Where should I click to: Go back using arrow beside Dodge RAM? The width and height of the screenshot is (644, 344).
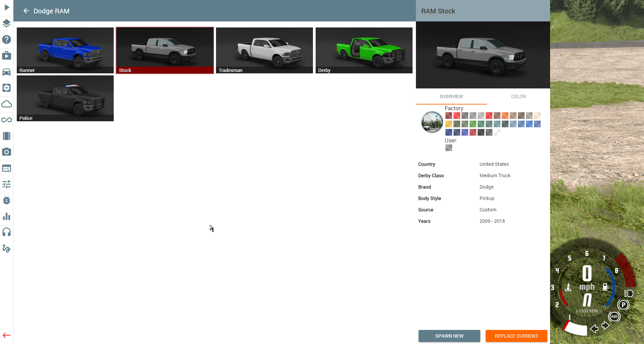pyautogui.click(x=26, y=11)
